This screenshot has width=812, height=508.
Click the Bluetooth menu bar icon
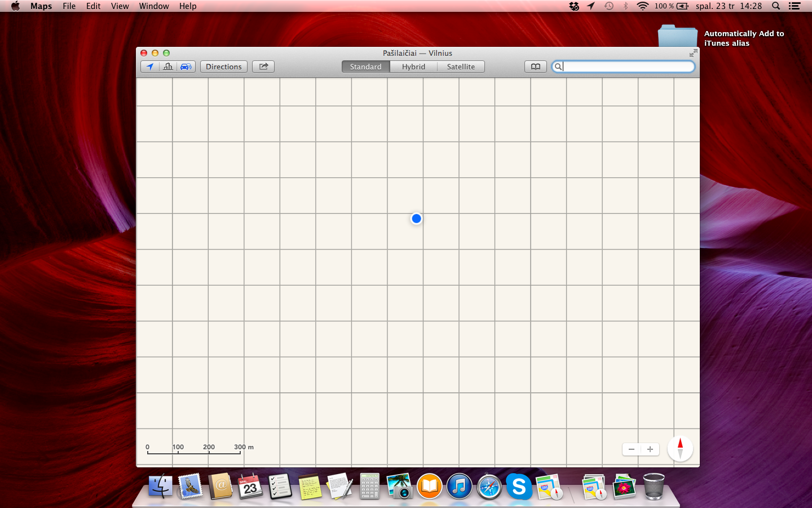coord(625,6)
